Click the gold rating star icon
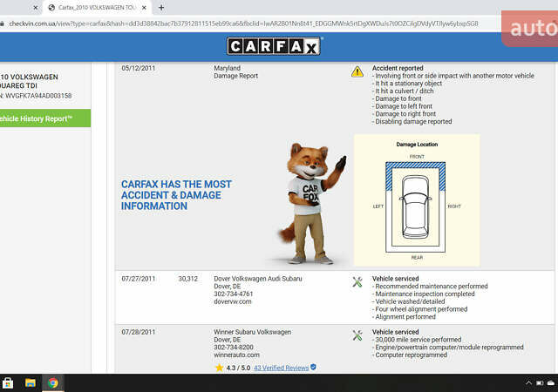The image size is (558, 392). click(219, 368)
